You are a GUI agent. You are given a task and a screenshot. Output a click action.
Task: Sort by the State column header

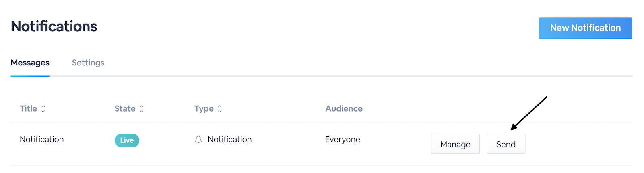pyautogui.click(x=125, y=109)
